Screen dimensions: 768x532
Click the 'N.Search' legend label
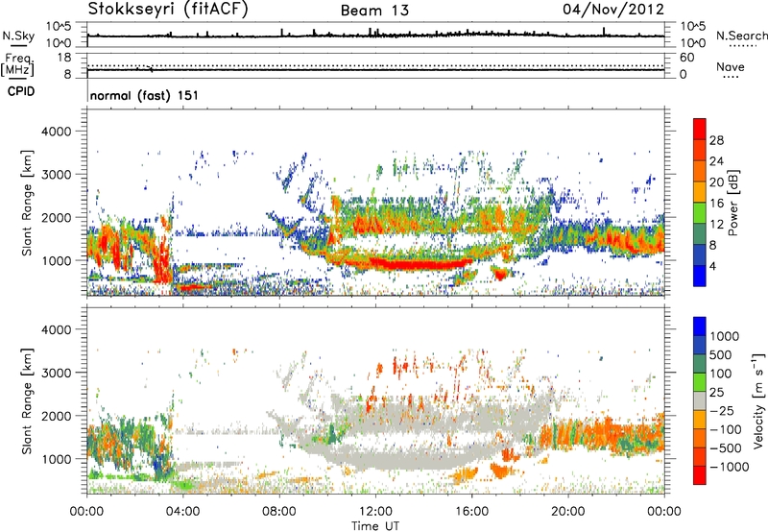tap(741, 36)
